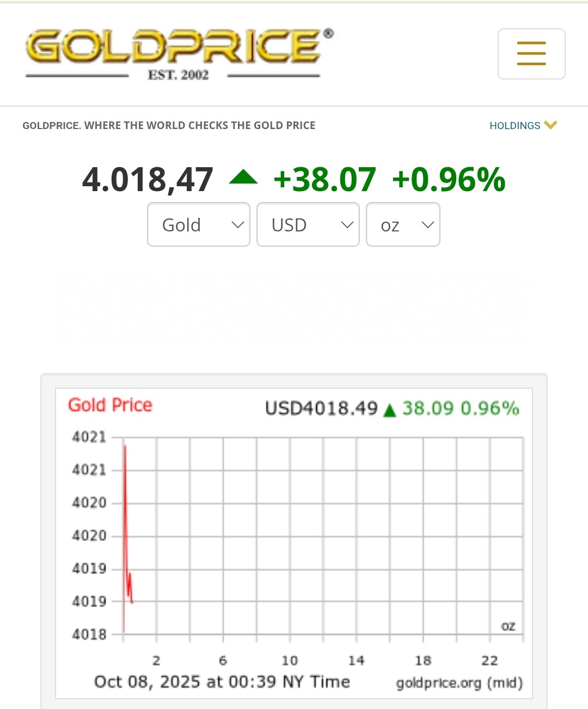
Task: Click the +0.96% percentage change
Action: pyautogui.click(x=449, y=180)
